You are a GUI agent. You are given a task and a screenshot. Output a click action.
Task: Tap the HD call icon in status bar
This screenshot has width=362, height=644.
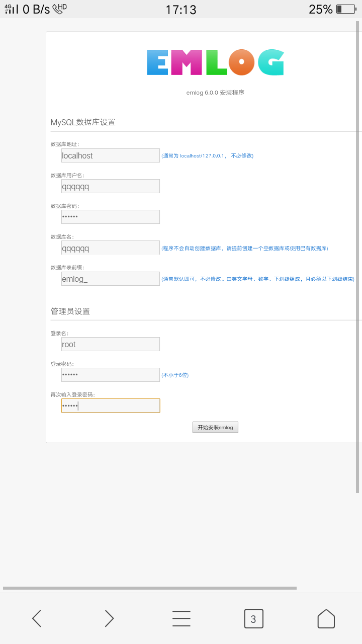coord(59,9)
